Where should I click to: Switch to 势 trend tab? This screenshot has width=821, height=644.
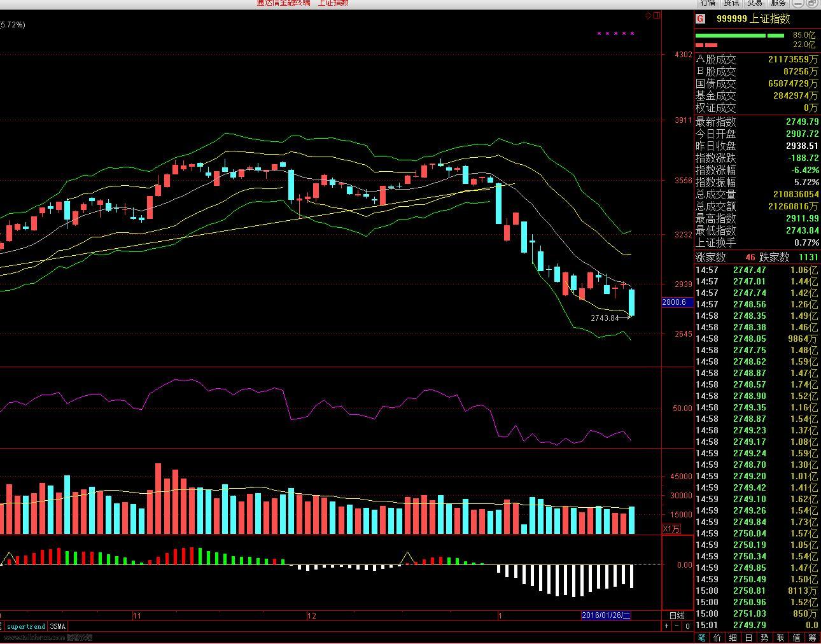pyautogui.click(x=764, y=638)
